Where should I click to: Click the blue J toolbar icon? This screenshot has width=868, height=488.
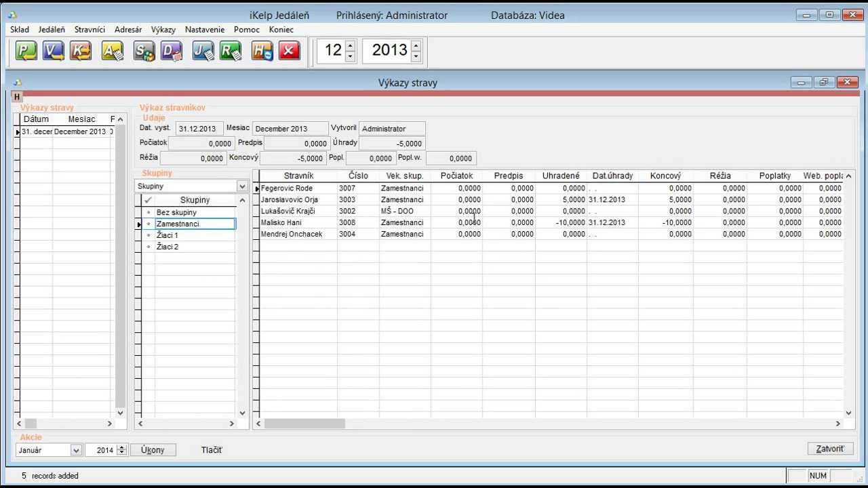[x=203, y=51]
